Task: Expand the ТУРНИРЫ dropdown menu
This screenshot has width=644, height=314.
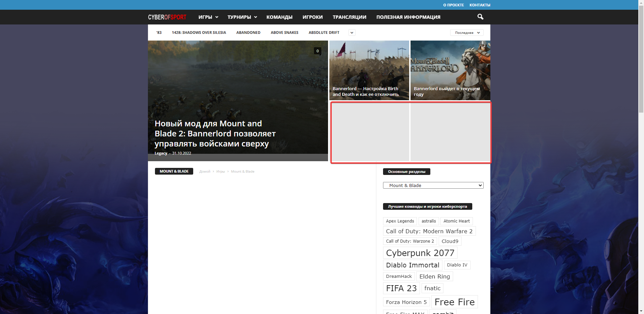Action: tap(242, 17)
